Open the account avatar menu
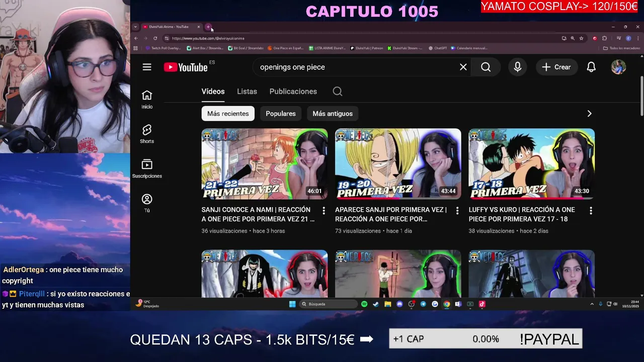The height and width of the screenshot is (362, 644). tap(618, 67)
